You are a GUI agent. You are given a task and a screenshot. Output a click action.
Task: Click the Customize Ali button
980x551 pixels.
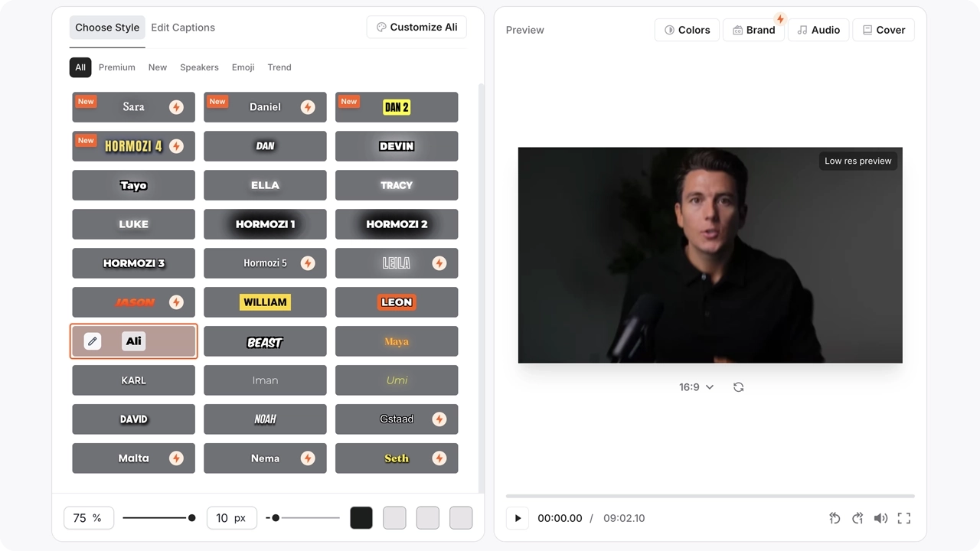click(416, 27)
